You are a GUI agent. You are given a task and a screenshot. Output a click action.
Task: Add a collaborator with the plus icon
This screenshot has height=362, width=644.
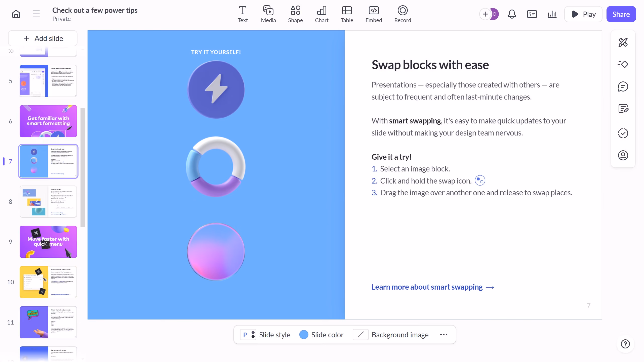[x=485, y=14]
